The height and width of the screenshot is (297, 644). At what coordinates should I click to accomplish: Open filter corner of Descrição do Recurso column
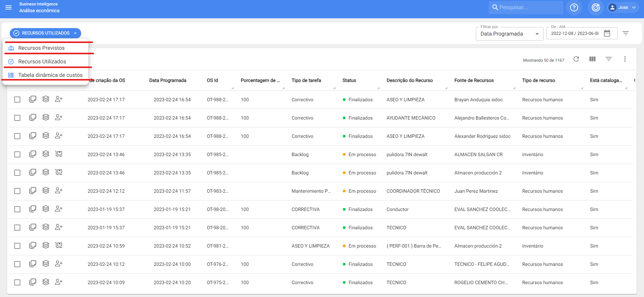(446, 88)
